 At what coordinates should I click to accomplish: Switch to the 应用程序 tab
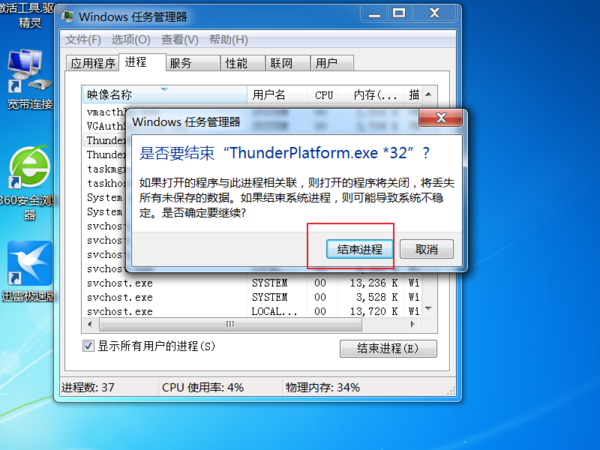click(x=93, y=63)
